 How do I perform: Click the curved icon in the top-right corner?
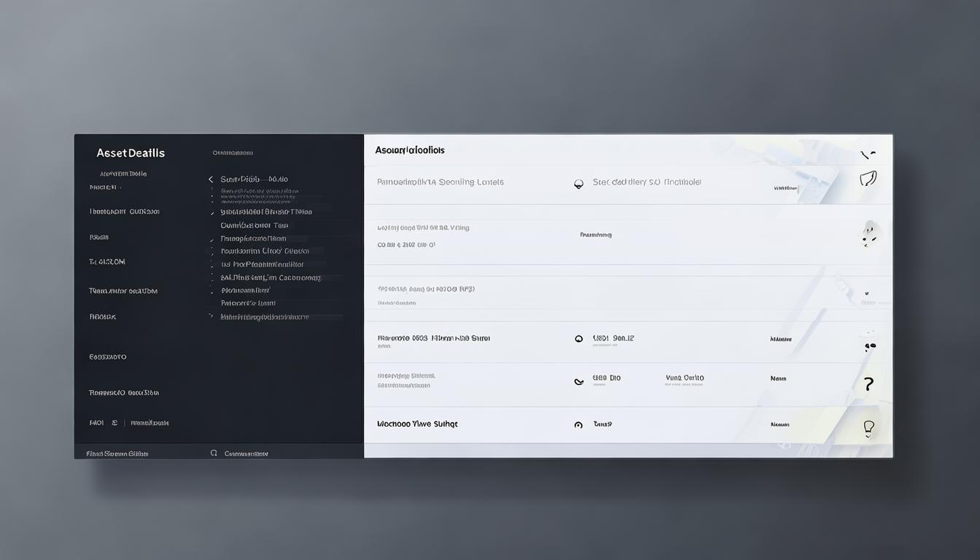click(x=867, y=155)
